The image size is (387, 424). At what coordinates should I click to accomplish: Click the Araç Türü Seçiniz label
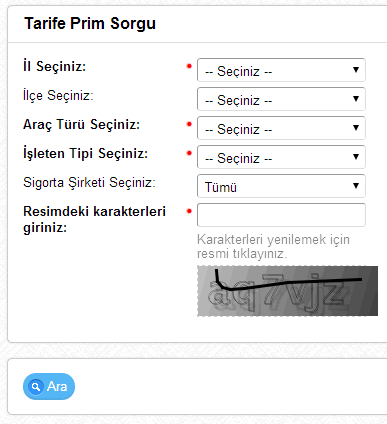pos(82,125)
